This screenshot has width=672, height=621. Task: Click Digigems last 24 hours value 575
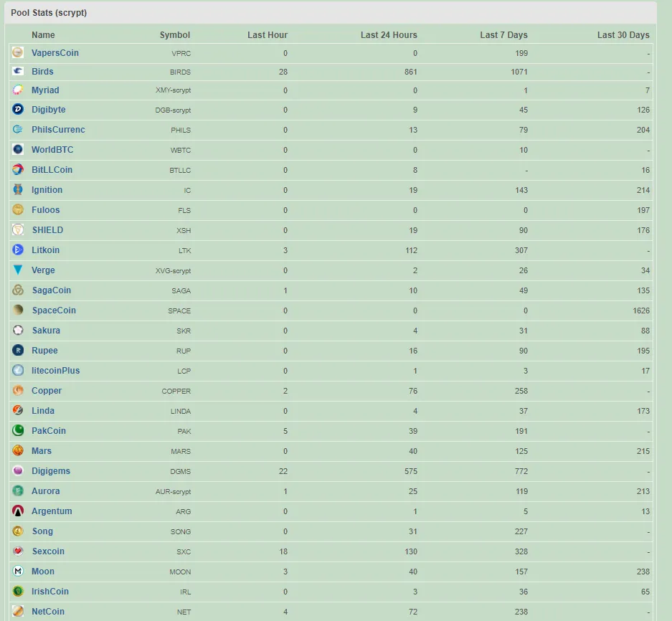tap(410, 471)
